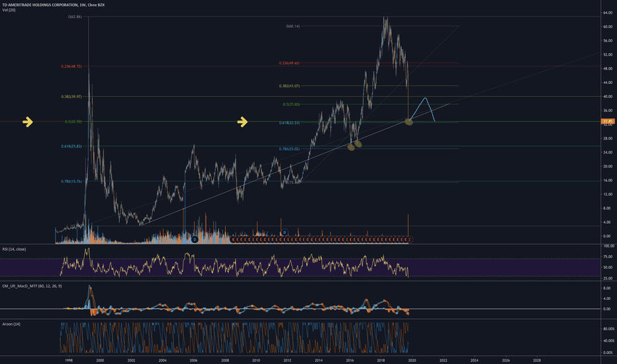This screenshot has width=617, height=364.
Task: Click 48.00 on the price axis
Action: 608,68
